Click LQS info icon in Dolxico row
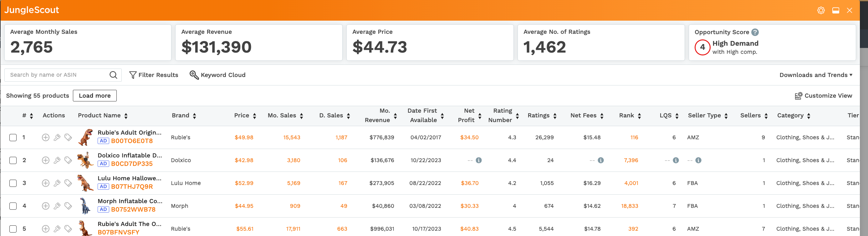This screenshot has width=868, height=236. click(x=676, y=160)
